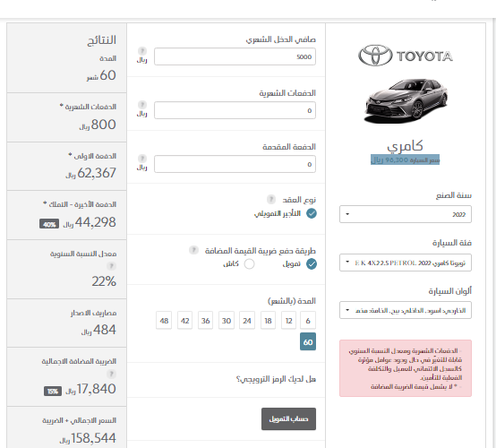The image size is (496, 448).
Task: Select the 48 months duration option
Action: click(x=164, y=321)
